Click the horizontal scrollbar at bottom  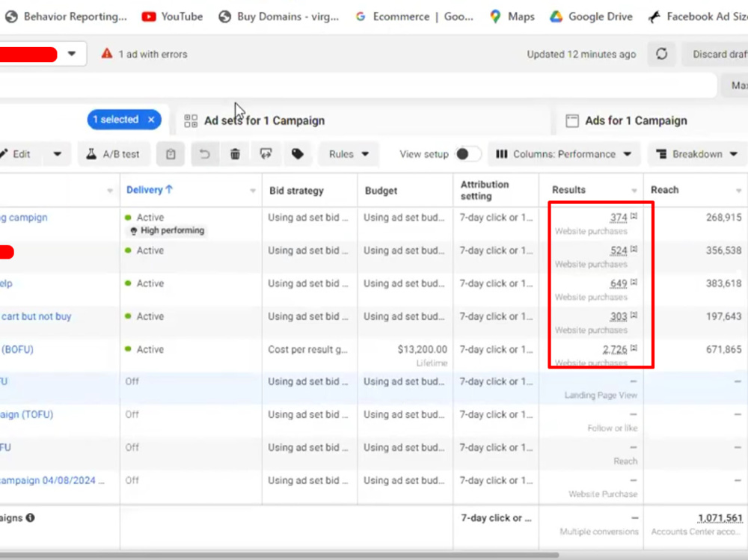[x=279, y=556]
